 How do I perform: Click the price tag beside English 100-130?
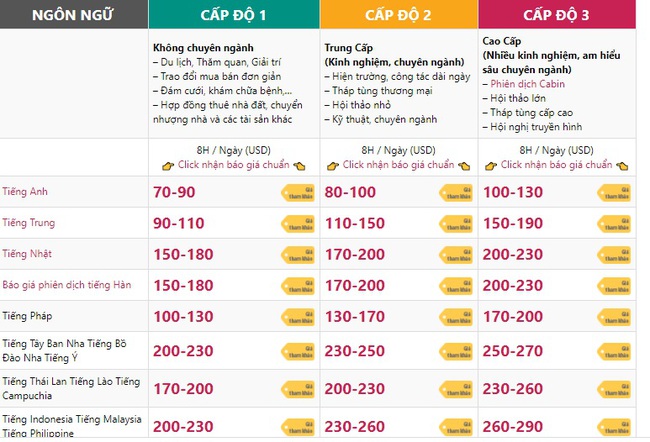(x=613, y=193)
